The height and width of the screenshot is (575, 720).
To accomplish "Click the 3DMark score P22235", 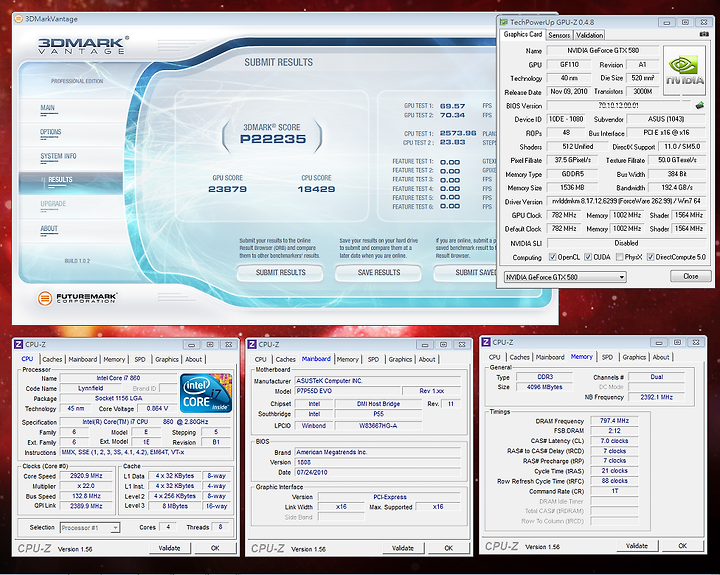I will pyautogui.click(x=273, y=139).
